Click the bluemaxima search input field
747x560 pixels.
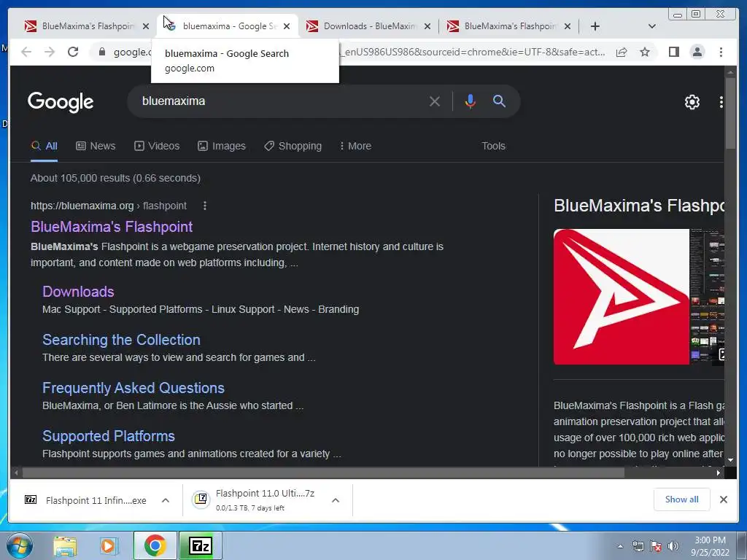tap(281, 101)
